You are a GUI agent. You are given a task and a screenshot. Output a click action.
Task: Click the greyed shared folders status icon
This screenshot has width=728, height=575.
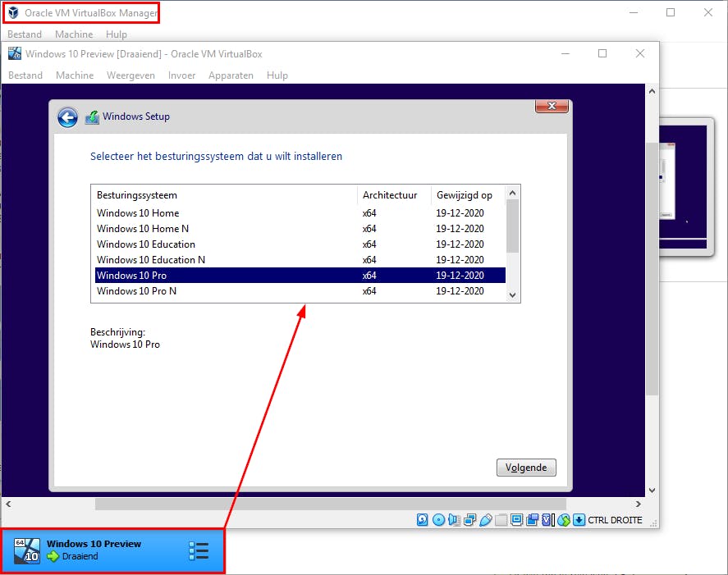click(x=501, y=520)
